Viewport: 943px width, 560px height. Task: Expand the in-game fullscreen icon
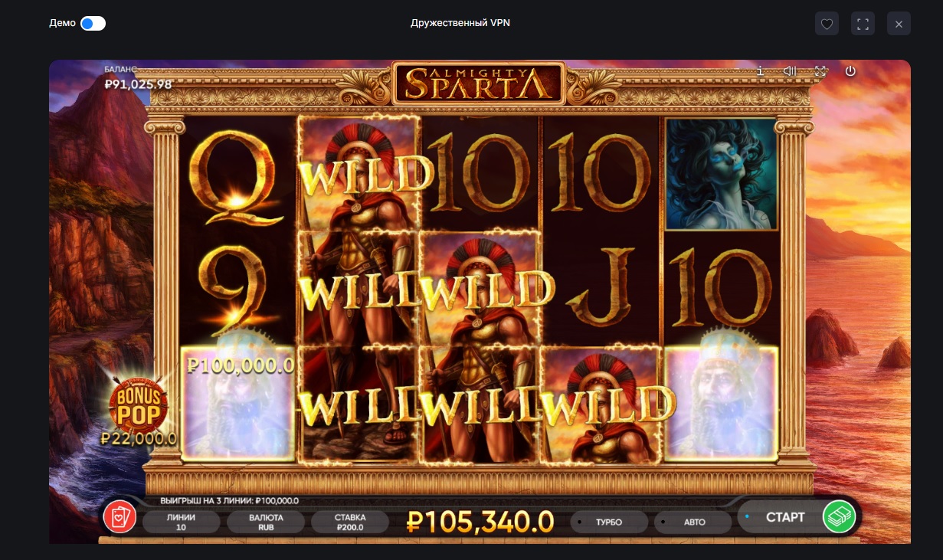820,71
